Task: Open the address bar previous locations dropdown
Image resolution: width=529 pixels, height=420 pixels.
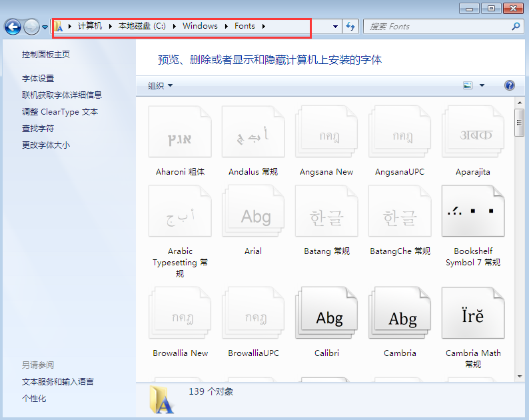Action: 335,27
